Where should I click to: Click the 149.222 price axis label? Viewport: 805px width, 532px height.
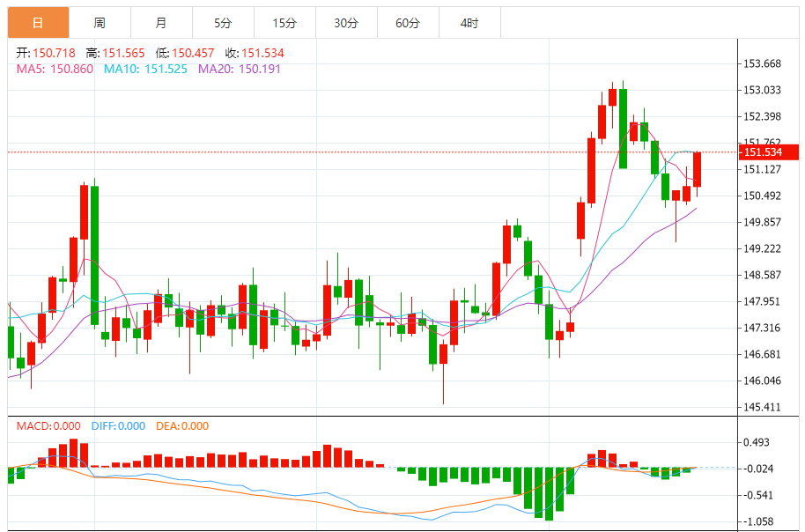click(763, 248)
